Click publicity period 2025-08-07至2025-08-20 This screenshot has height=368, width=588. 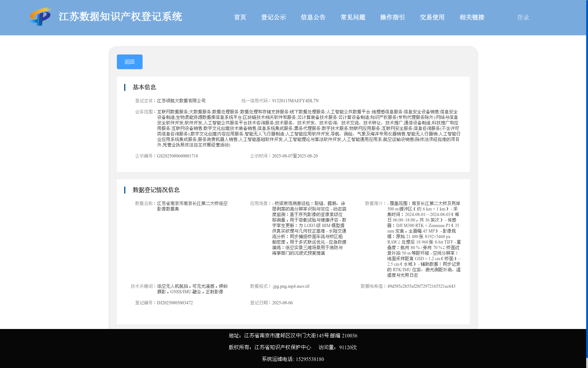295,156
